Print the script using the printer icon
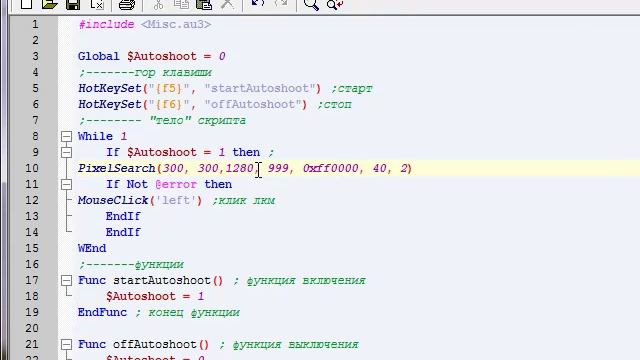This screenshot has width=640, height=360. click(x=127, y=4)
